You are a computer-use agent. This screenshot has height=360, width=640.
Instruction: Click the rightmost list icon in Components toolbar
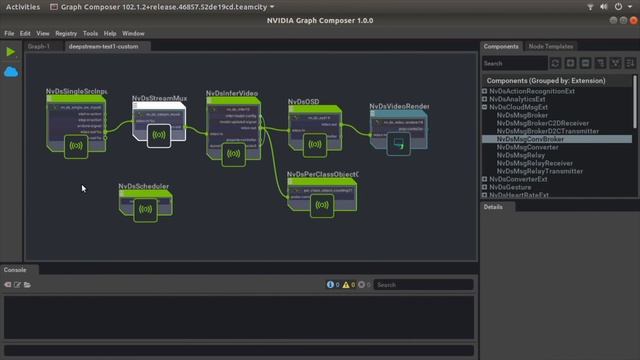[630, 63]
